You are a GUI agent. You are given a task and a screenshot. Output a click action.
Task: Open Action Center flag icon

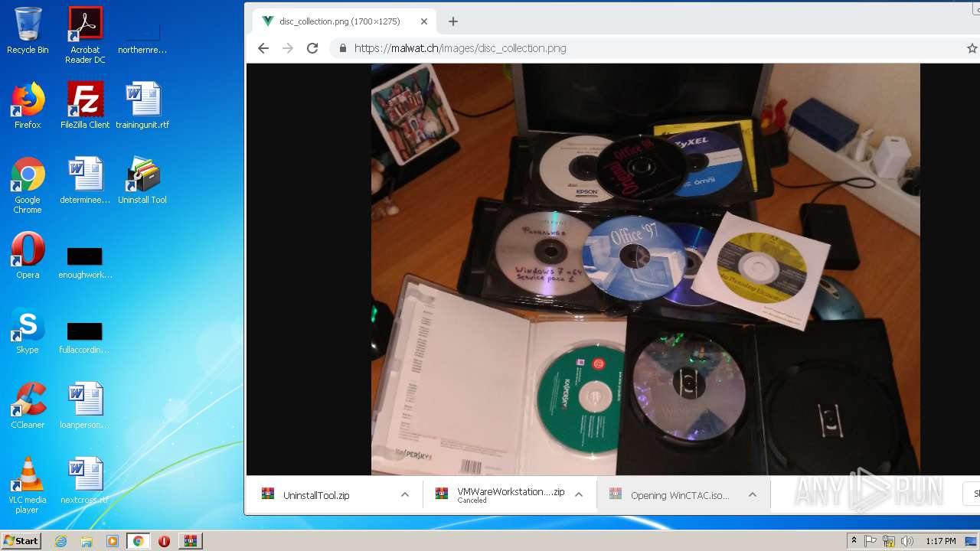tap(871, 541)
